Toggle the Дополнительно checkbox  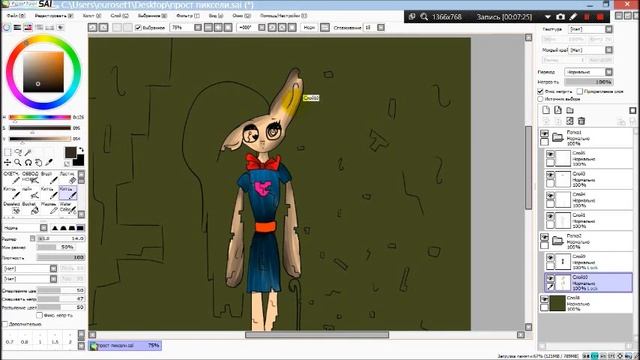5,324
